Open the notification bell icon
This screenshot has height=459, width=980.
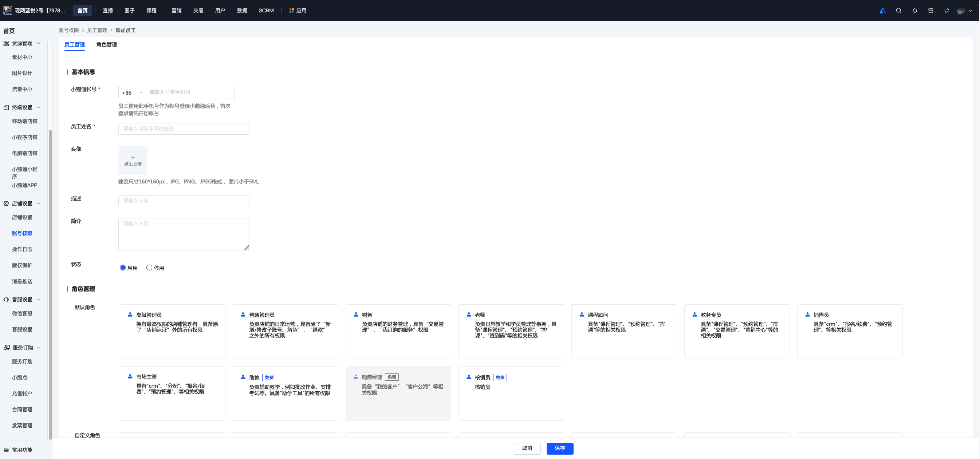tap(914, 11)
